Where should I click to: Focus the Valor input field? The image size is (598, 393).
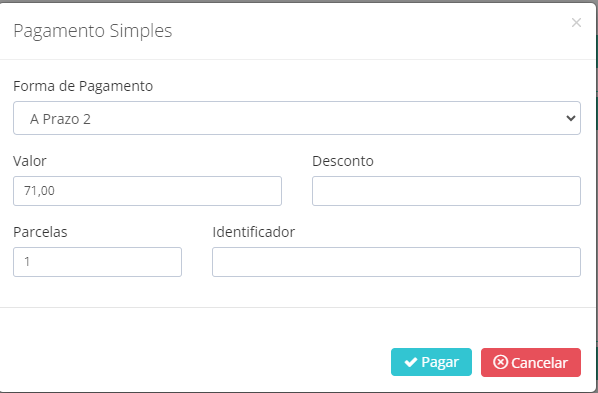click(147, 191)
